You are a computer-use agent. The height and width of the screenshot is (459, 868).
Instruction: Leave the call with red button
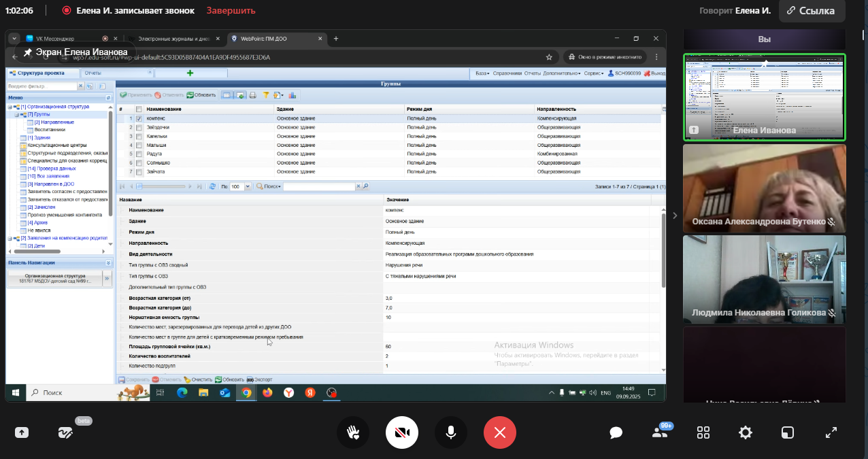click(x=500, y=432)
